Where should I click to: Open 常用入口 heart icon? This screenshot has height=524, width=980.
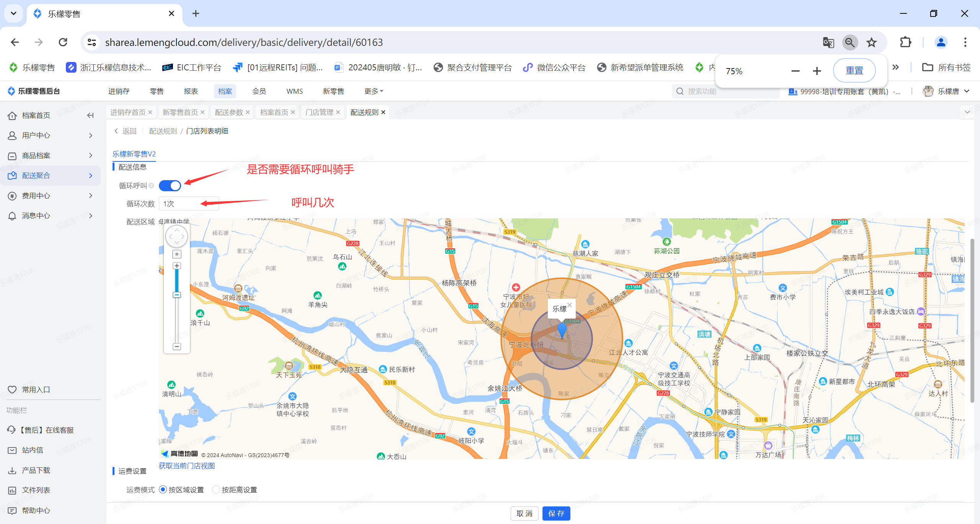click(x=12, y=389)
